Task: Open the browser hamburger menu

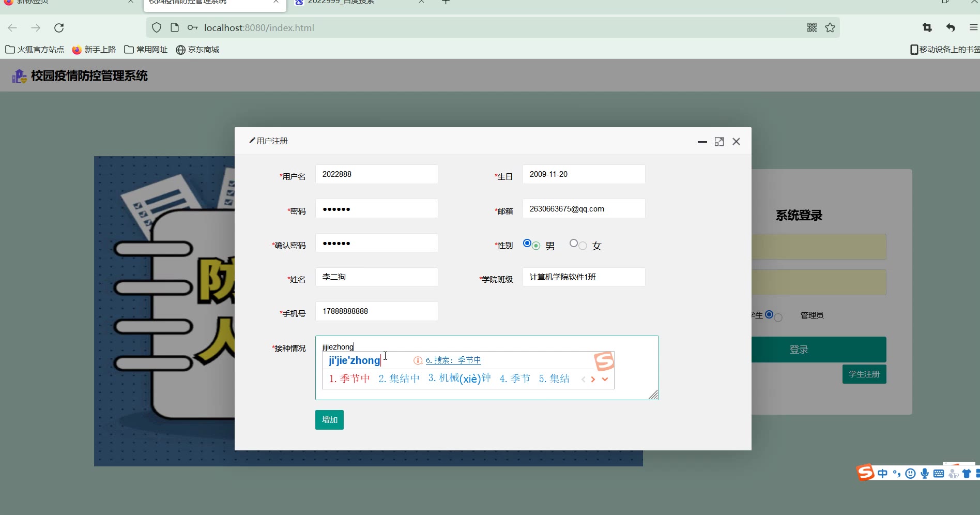Action: (x=974, y=28)
